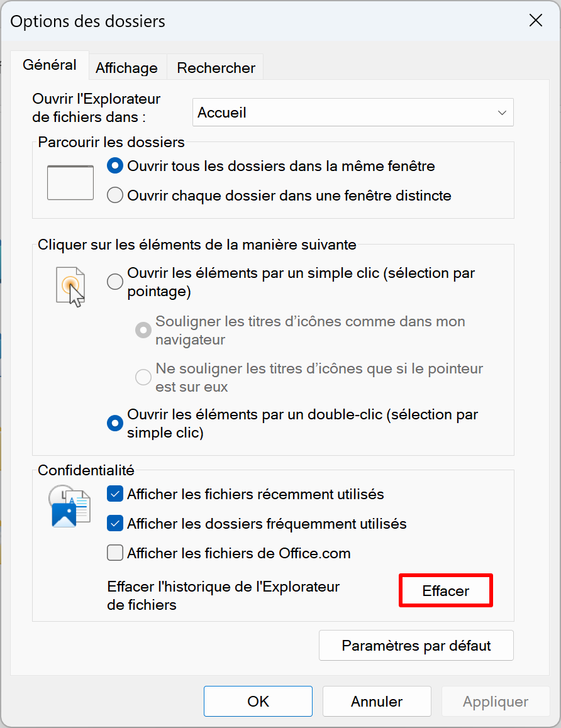Viewport: 561px width, 728px height.
Task: Click the Confidentialité clock and picture icon
Action: (69, 506)
